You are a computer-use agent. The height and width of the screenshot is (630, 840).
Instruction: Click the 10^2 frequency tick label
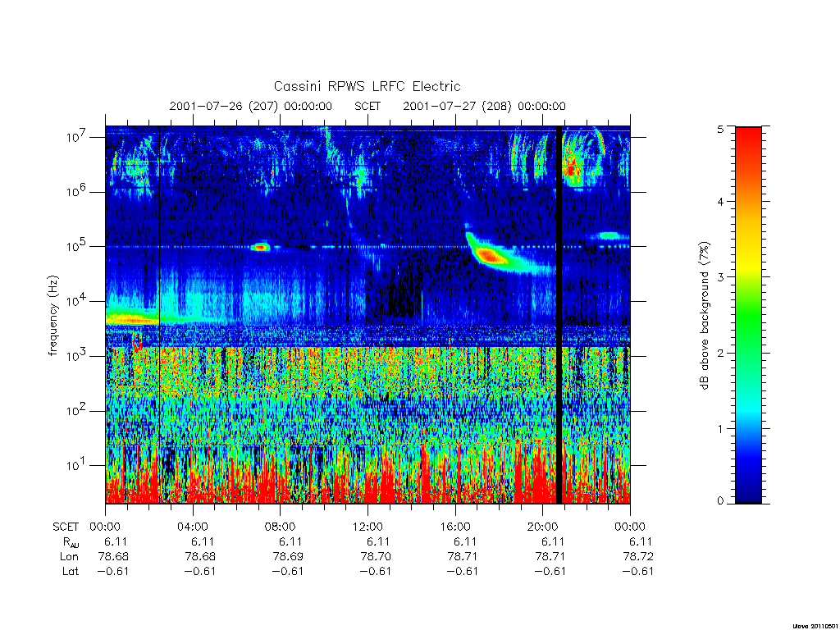[x=77, y=410]
